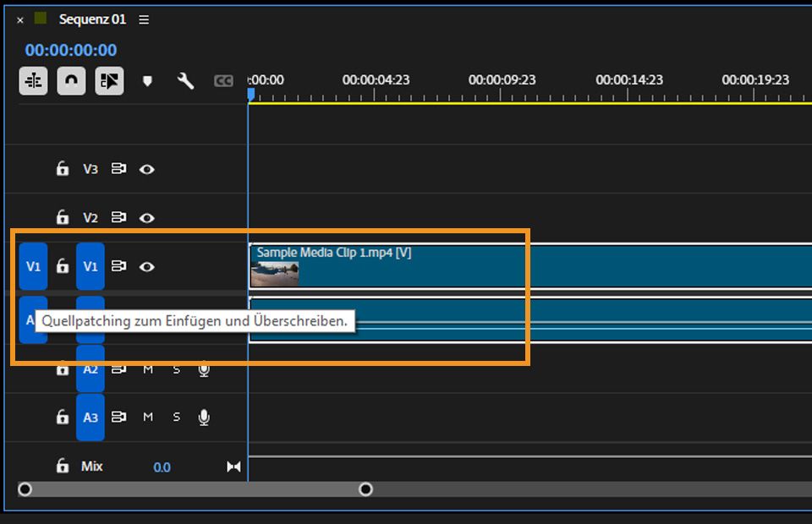
Task: Toggle V1 track visibility eye
Action: tap(147, 267)
